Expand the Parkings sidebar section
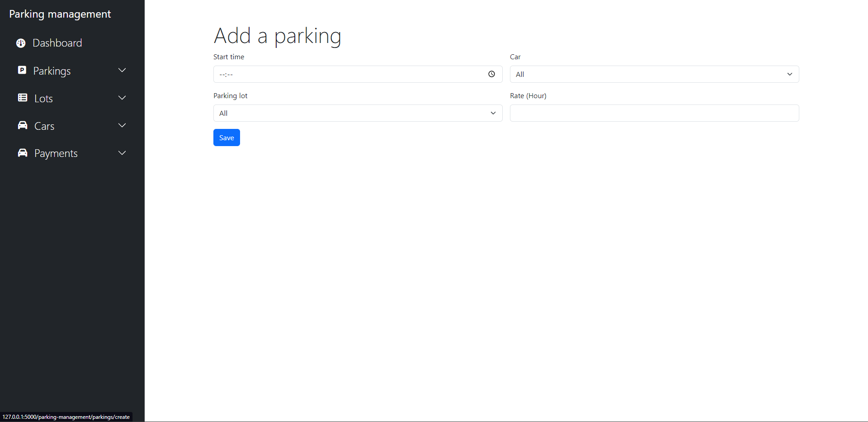The height and width of the screenshot is (422, 868). (x=122, y=70)
